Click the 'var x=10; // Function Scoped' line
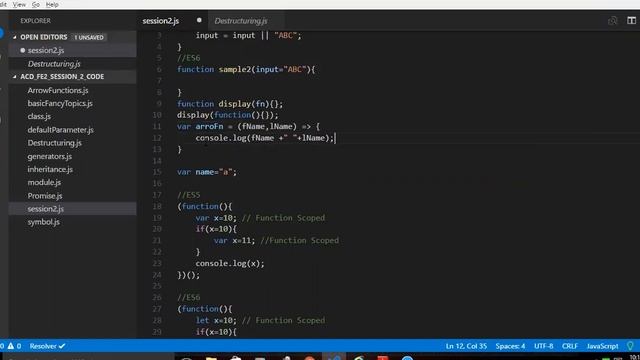Screen dimensions: 640x360 coord(260,218)
